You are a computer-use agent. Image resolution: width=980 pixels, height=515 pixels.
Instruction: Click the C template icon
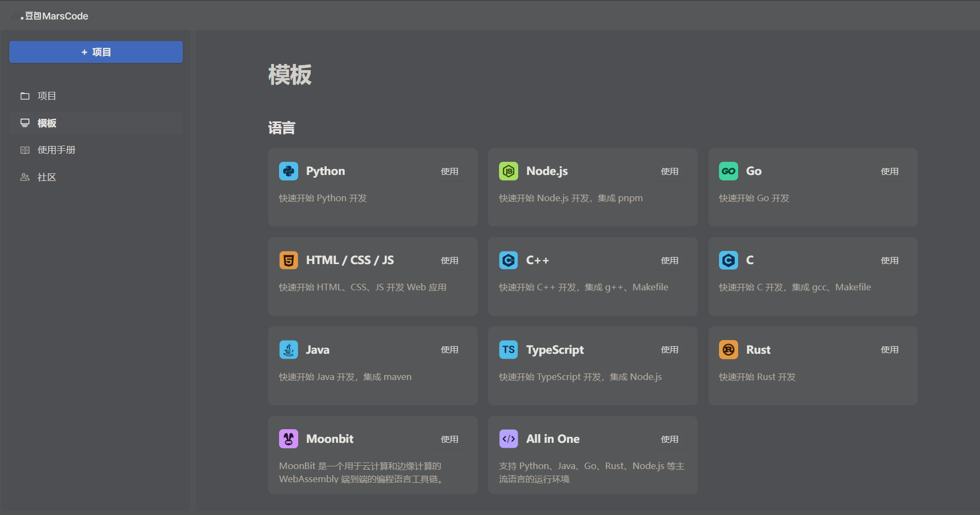pos(728,260)
